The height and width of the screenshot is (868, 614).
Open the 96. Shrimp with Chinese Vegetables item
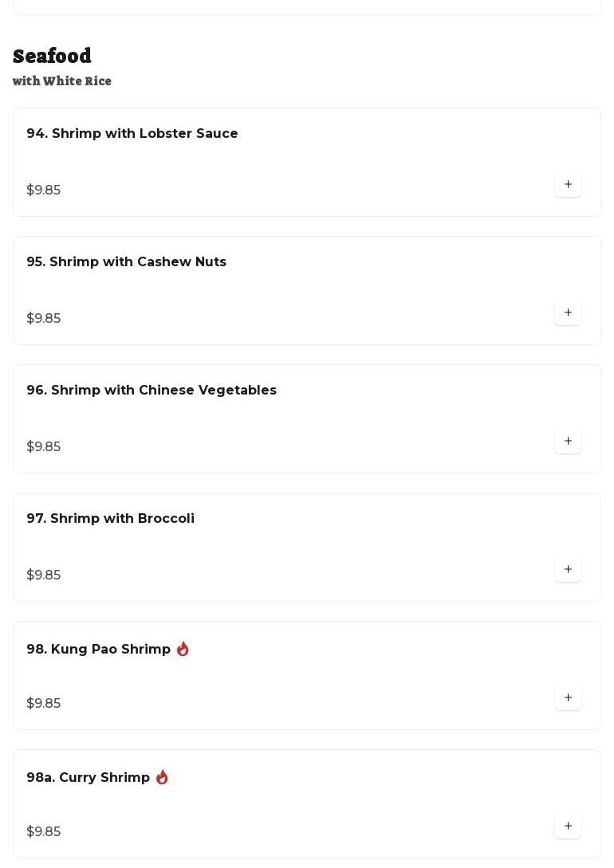coord(307,419)
